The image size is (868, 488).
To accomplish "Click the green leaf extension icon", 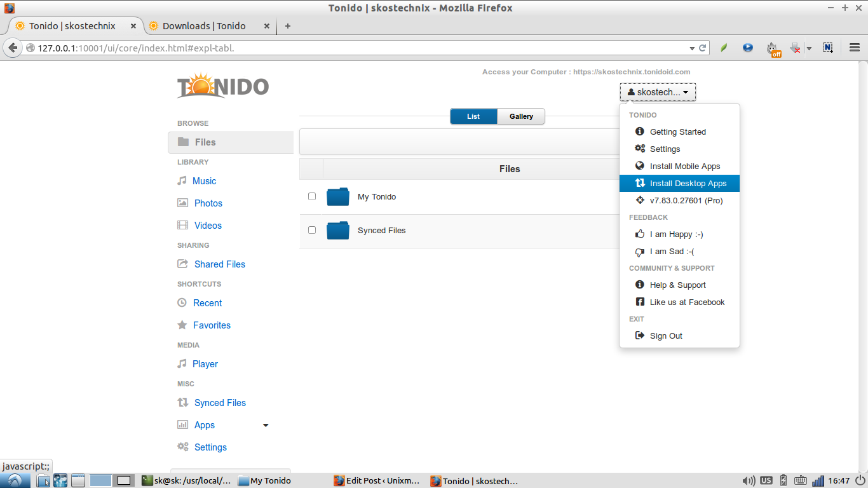I will pyautogui.click(x=724, y=48).
